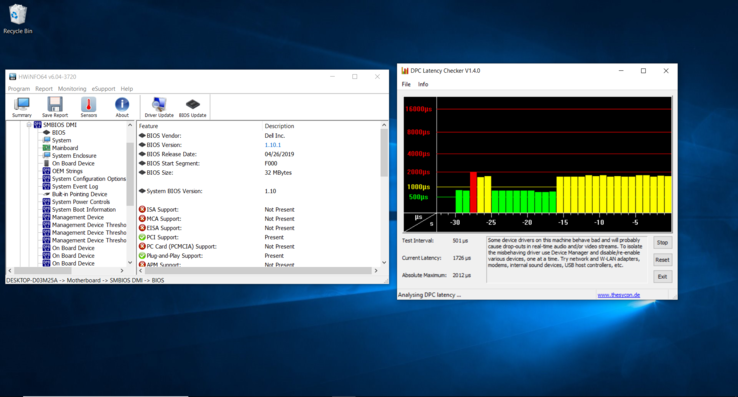The image size is (738, 397).
Task: Select PCI Support row
Action: pos(258,237)
